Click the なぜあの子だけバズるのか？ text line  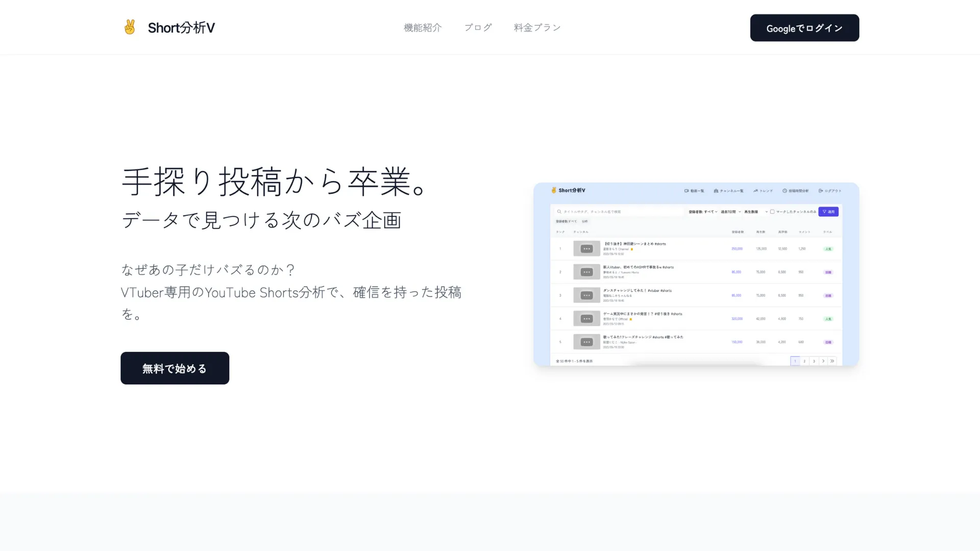pyautogui.click(x=208, y=269)
